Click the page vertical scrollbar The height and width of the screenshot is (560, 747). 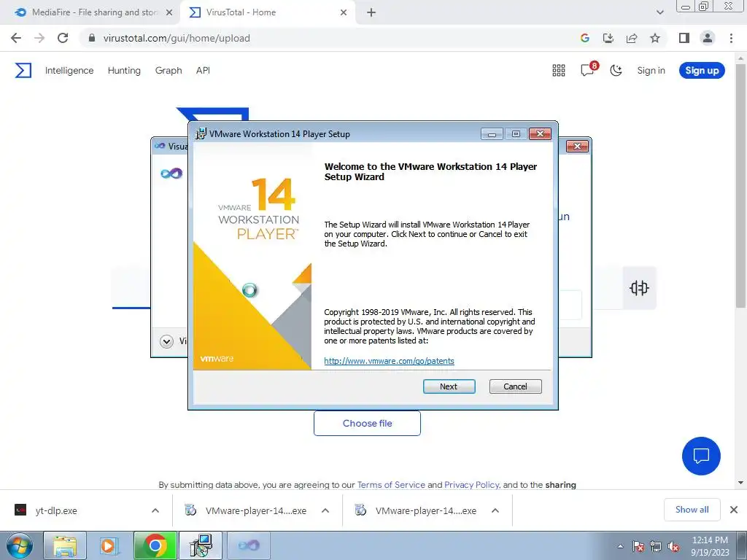740,186
